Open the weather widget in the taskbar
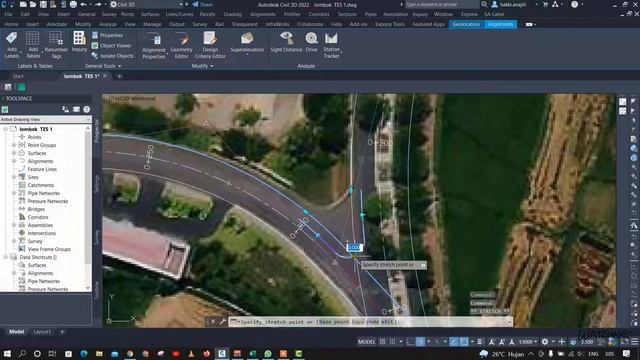This screenshot has height=360, width=640. pyautogui.click(x=502, y=353)
